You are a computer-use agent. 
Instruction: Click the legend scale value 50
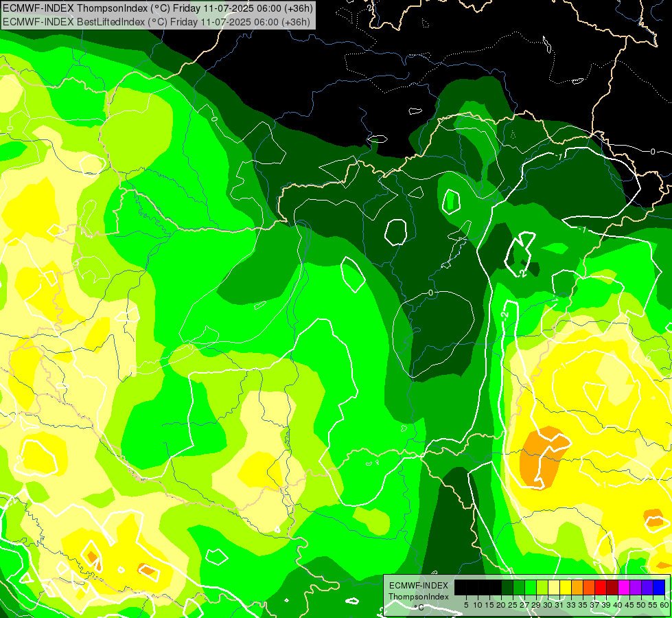642,605
